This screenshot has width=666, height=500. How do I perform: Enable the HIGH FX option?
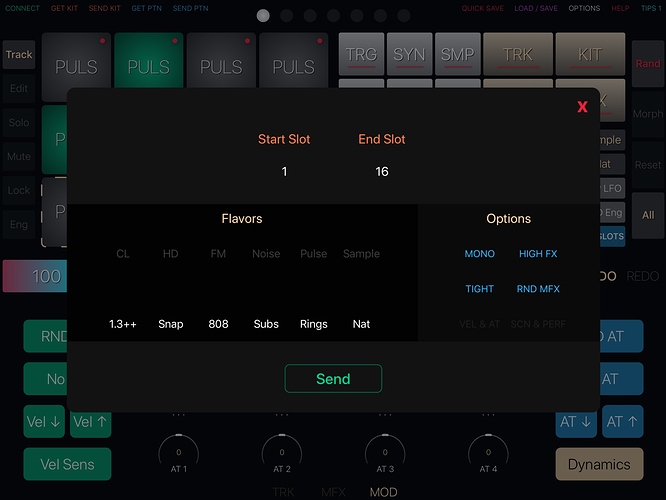(538, 254)
